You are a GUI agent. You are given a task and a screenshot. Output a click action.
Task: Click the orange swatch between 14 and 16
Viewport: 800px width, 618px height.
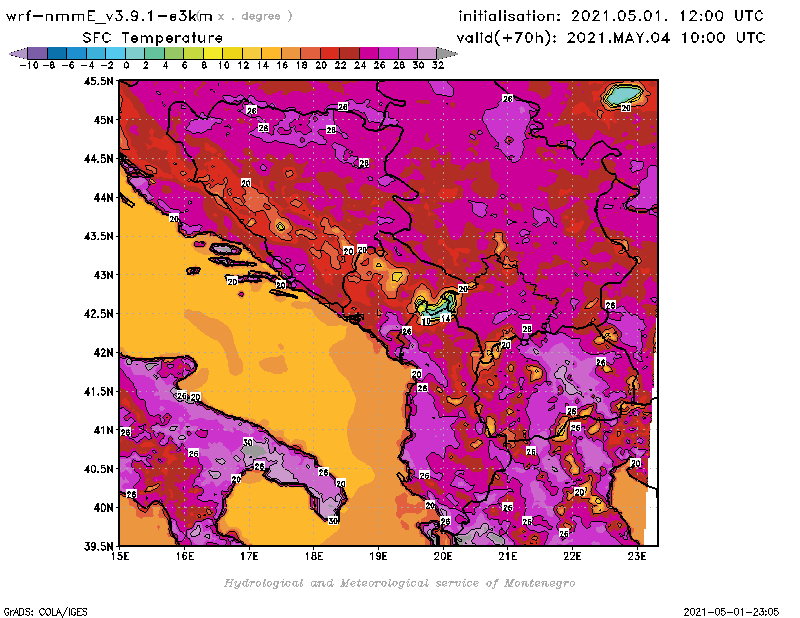(271, 53)
